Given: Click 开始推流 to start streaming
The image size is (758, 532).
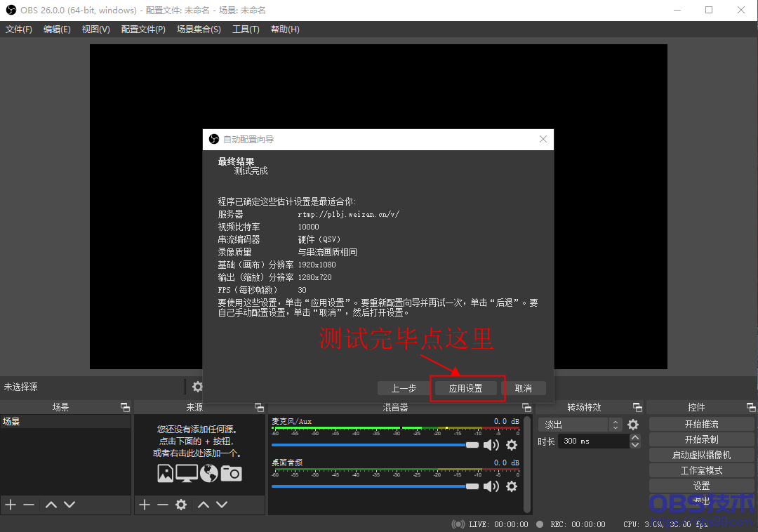Looking at the screenshot, I should [701, 424].
